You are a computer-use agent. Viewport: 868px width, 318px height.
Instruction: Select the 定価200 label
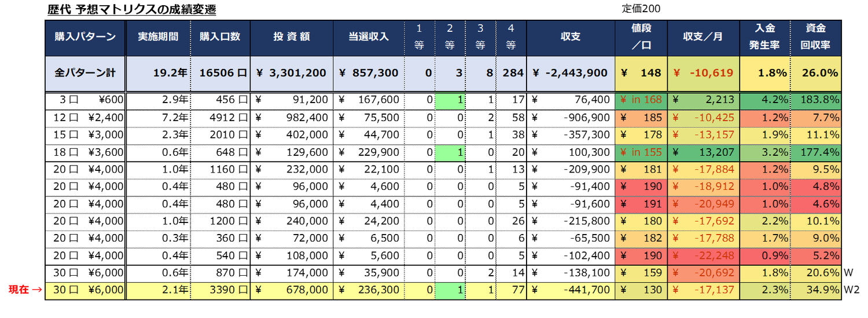641,9
